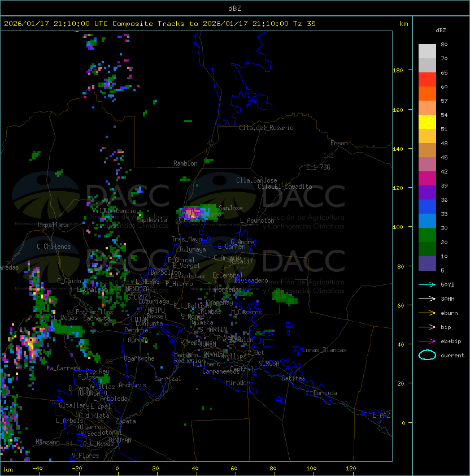Click the 'Anchoris' place label
This screenshot has width=470, height=476.
pos(132,385)
